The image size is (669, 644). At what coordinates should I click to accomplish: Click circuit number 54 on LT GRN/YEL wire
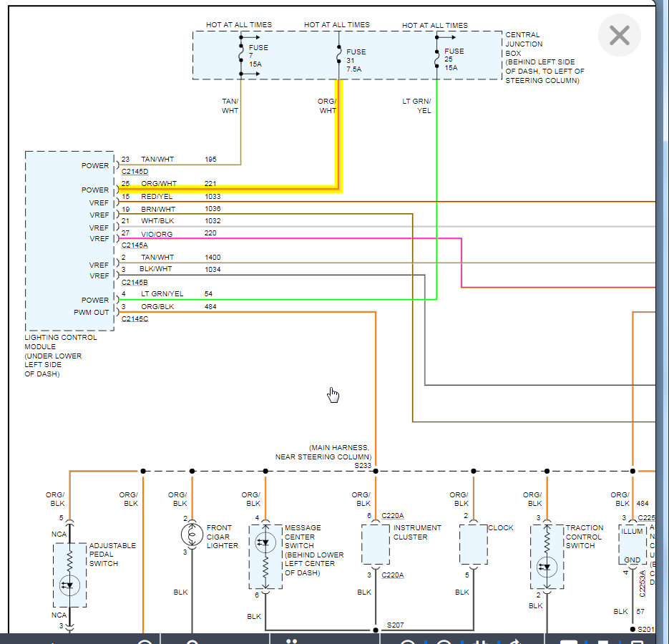pos(208,293)
